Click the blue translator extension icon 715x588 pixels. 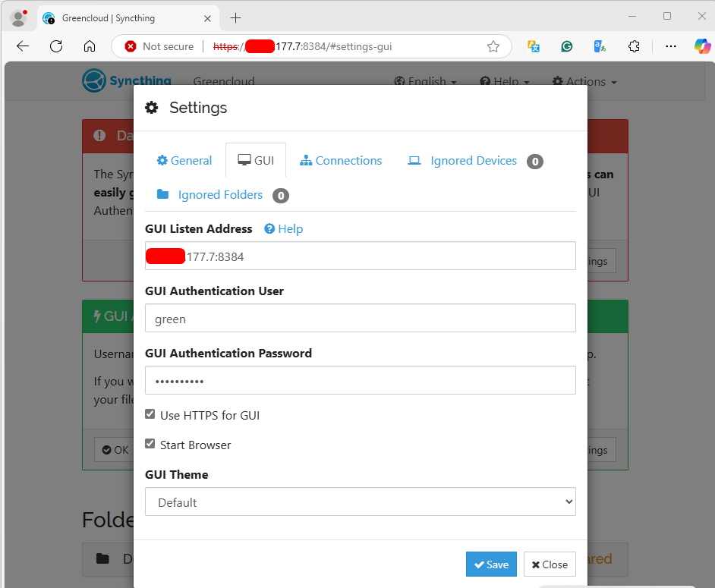[600, 46]
